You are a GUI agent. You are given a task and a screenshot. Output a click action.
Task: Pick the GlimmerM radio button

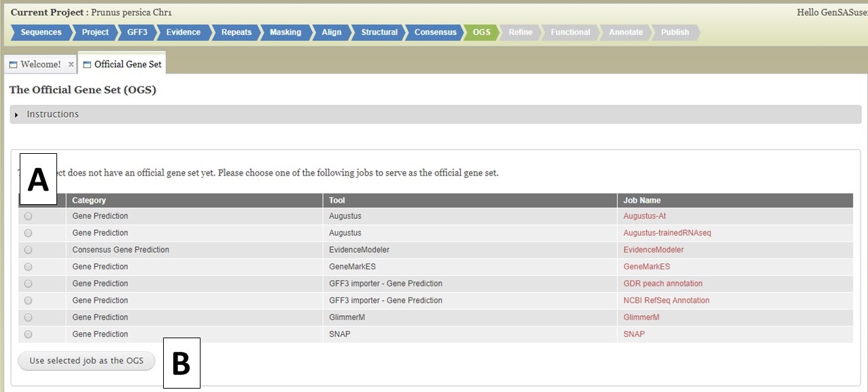click(28, 318)
